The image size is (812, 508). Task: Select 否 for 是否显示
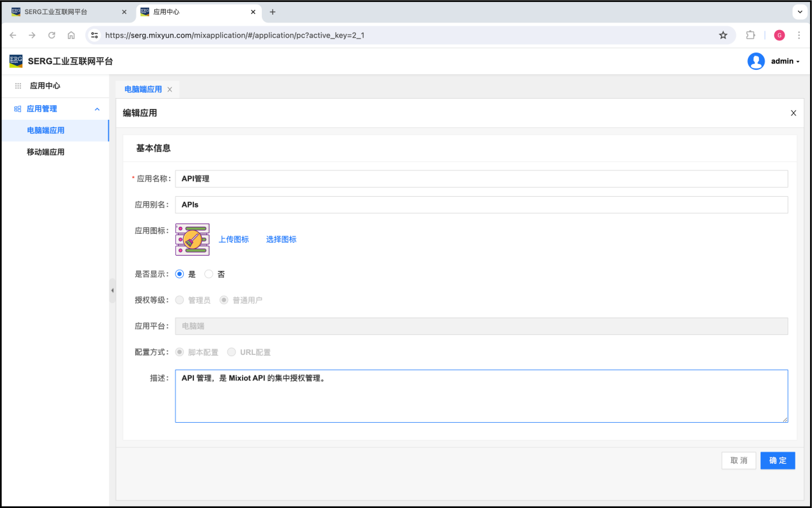coord(209,274)
